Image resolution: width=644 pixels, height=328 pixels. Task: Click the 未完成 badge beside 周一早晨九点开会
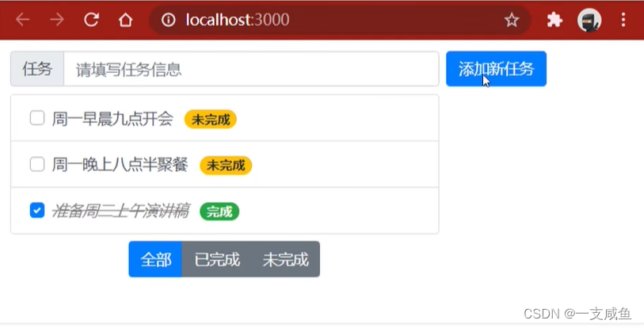(210, 119)
